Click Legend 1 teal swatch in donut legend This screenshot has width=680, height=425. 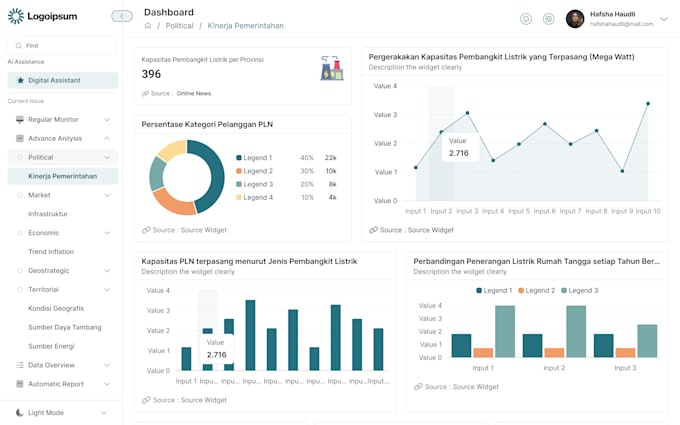click(x=239, y=158)
